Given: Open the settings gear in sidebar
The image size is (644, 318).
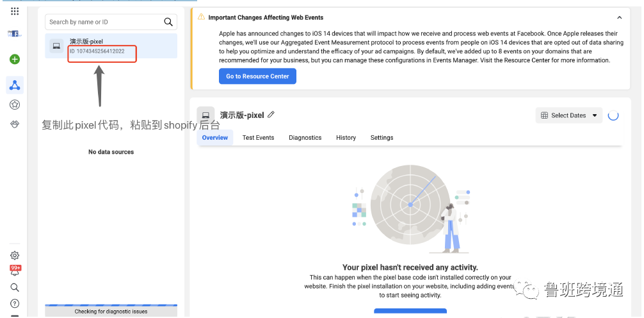Looking at the screenshot, I should pyautogui.click(x=15, y=255).
